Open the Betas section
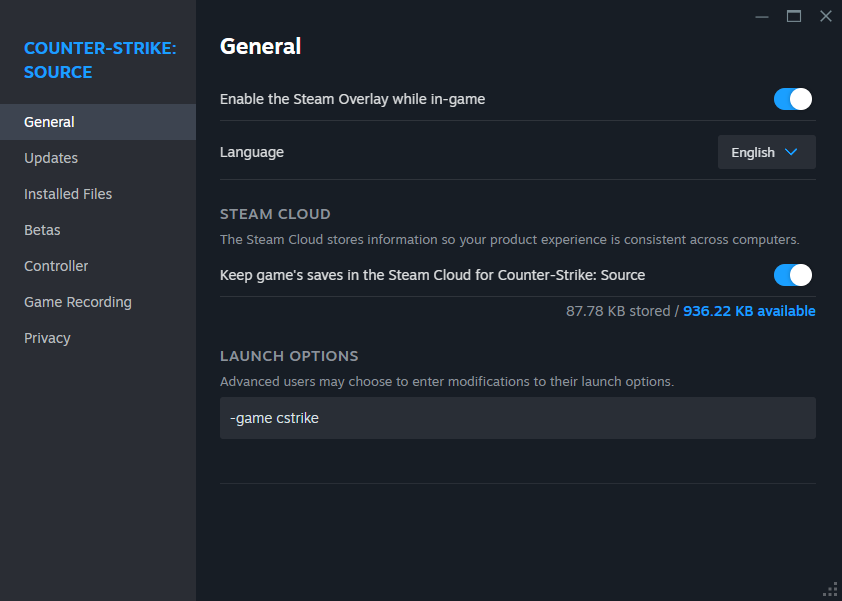Screen dimensions: 842x601 (x=98, y=230)
